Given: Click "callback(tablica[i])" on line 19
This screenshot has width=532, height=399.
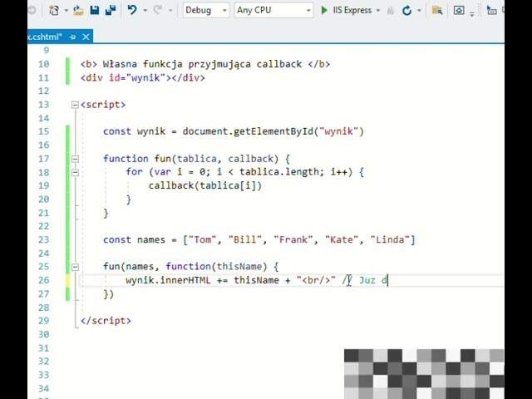Looking at the screenshot, I should point(205,185).
